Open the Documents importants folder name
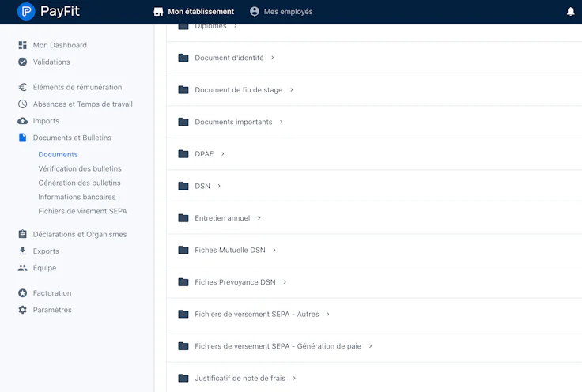Viewport: 582px width, 392px height. tap(233, 122)
